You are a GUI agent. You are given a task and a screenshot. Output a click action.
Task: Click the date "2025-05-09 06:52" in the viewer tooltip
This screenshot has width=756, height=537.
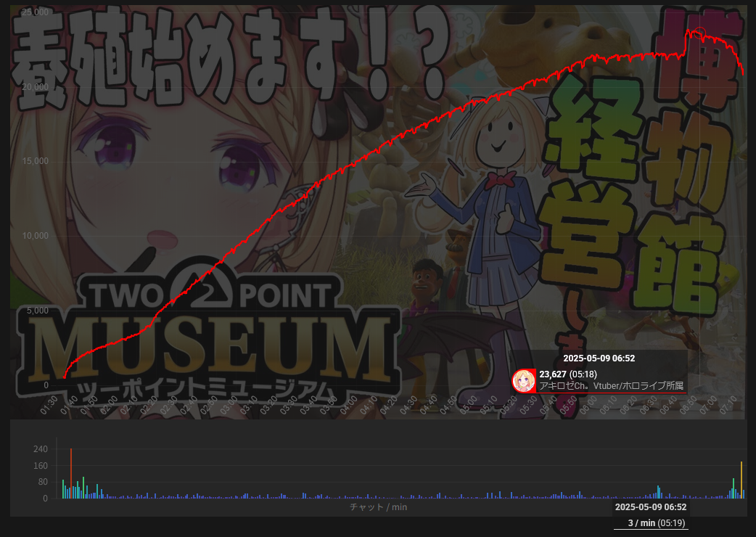599,358
